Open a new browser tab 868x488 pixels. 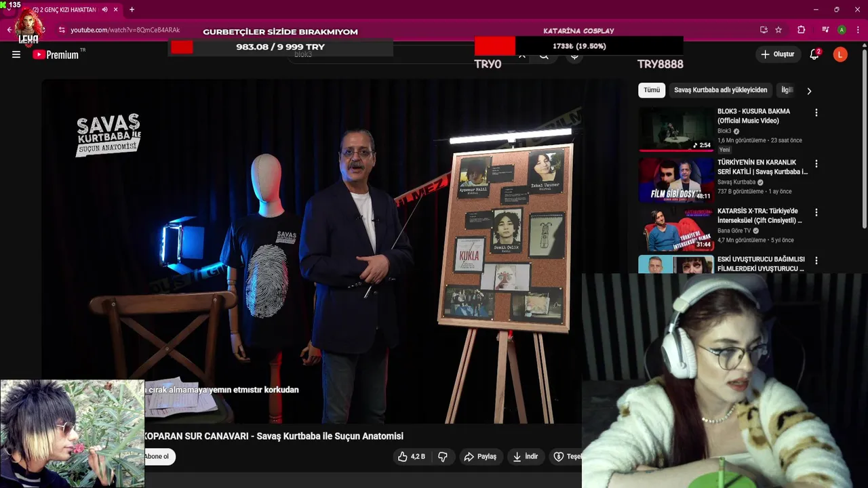click(x=132, y=9)
